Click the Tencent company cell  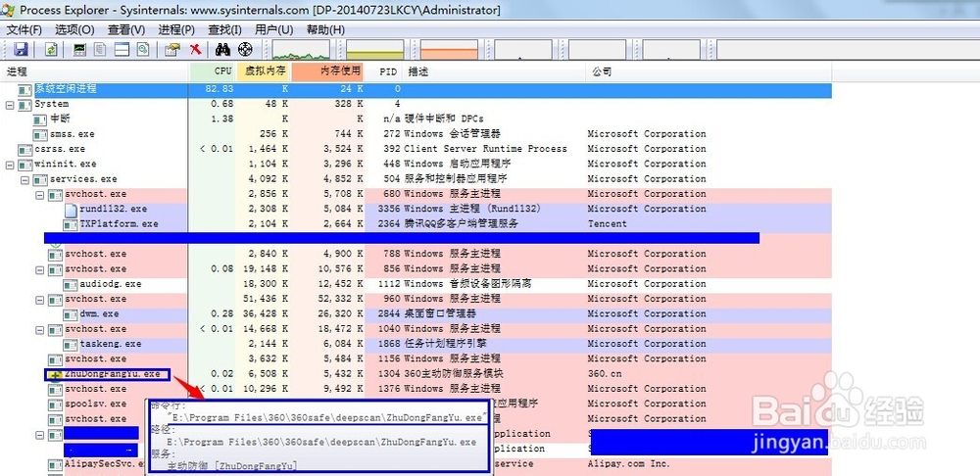[607, 224]
